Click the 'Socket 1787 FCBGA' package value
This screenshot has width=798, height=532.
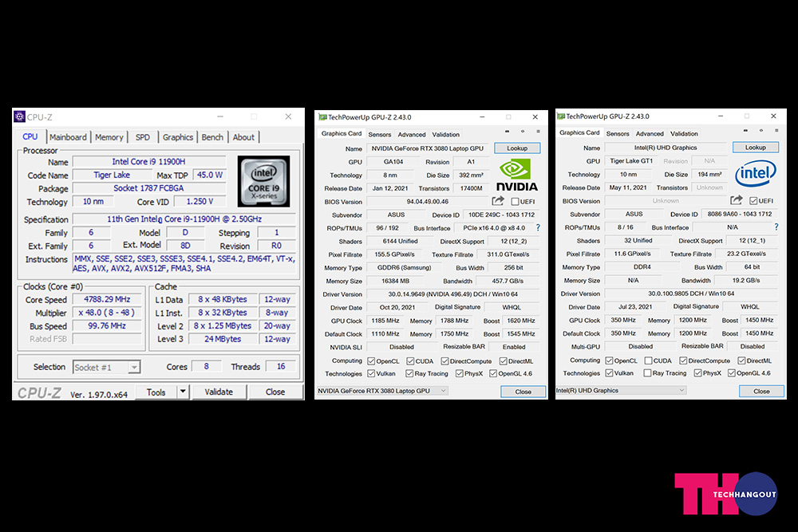(149, 188)
